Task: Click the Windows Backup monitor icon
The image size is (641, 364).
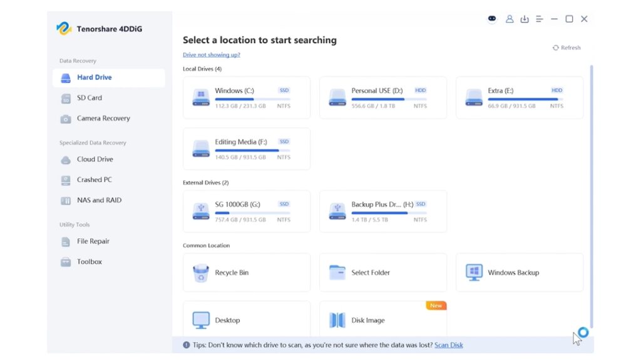Action: (474, 272)
